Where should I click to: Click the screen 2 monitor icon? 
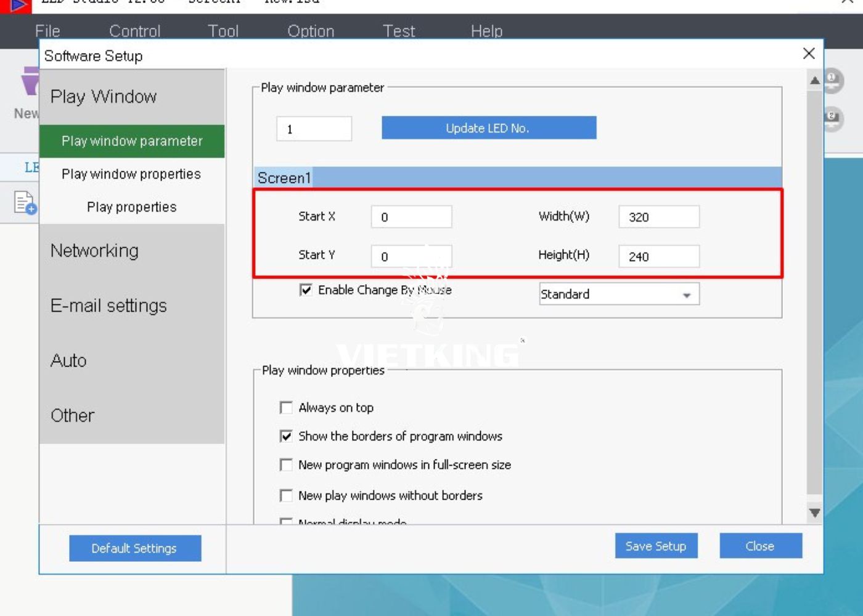(833, 118)
